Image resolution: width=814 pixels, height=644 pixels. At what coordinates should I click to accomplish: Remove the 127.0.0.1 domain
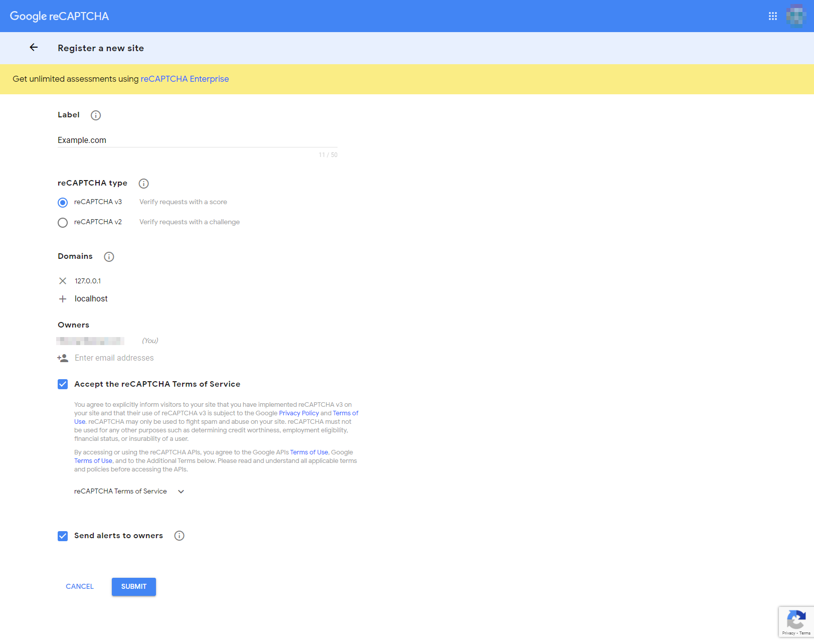(63, 281)
